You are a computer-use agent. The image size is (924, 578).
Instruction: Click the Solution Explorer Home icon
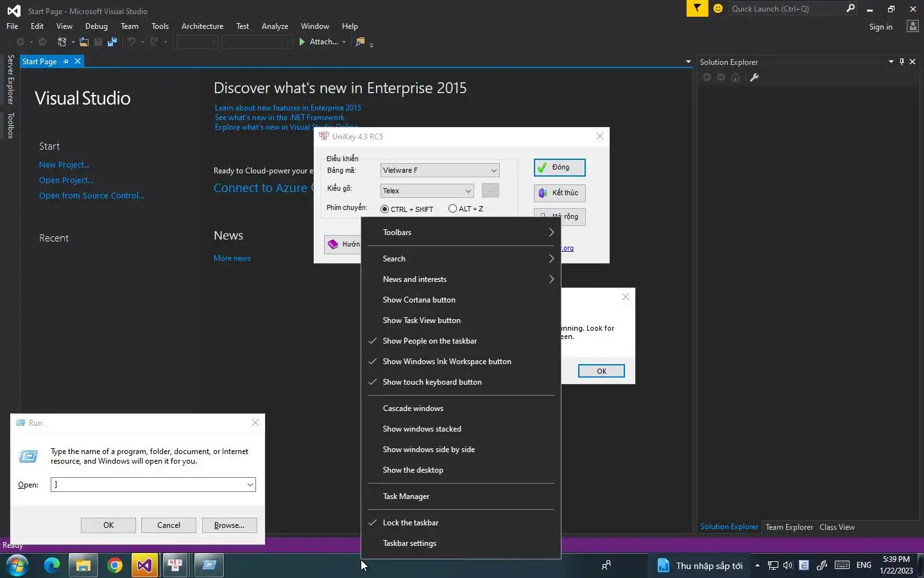(x=735, y=78)
